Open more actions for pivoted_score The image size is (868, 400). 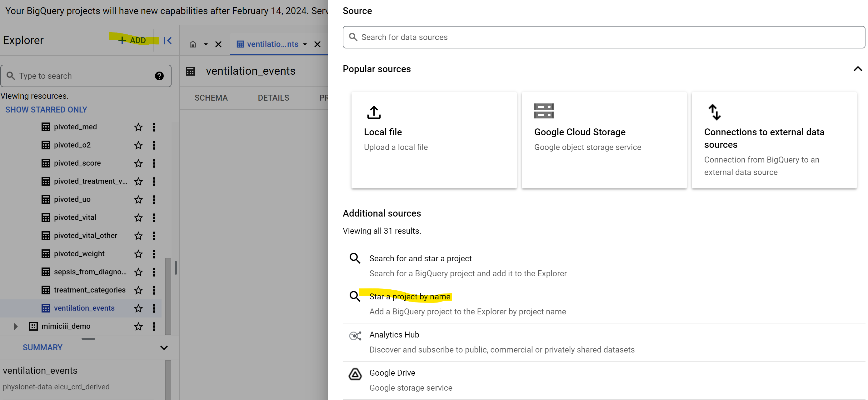click(154, 163)
